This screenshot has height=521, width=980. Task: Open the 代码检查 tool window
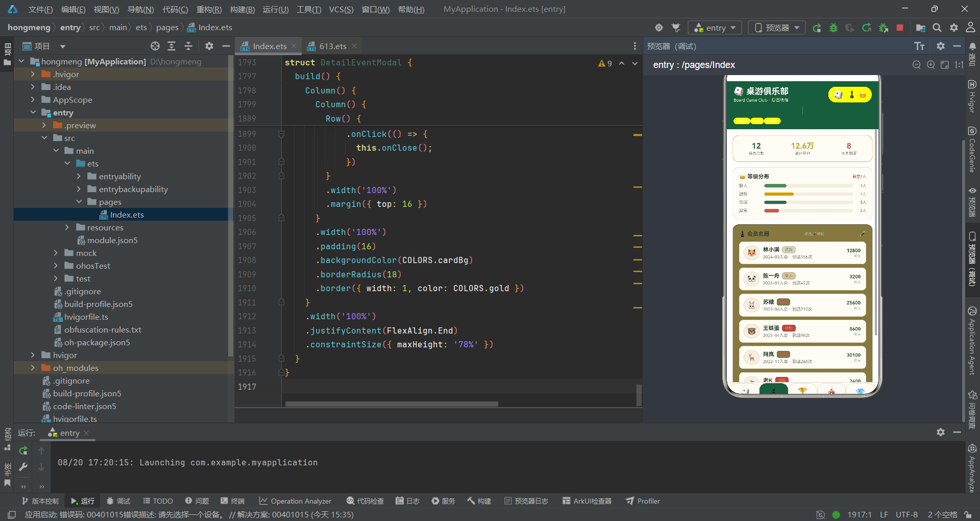[x=365, y=501]
